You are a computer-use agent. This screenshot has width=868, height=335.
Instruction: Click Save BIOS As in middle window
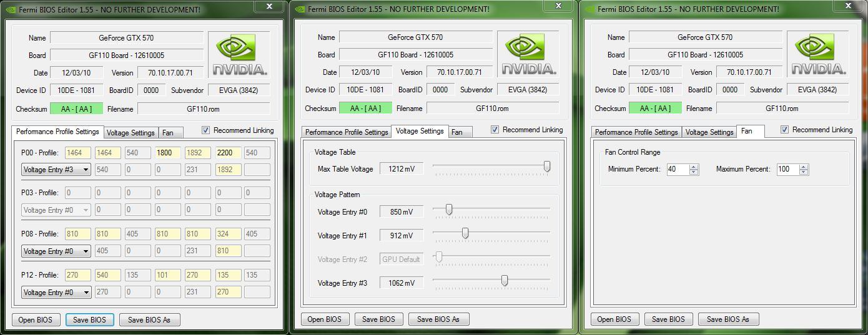[x=438, y=319]
